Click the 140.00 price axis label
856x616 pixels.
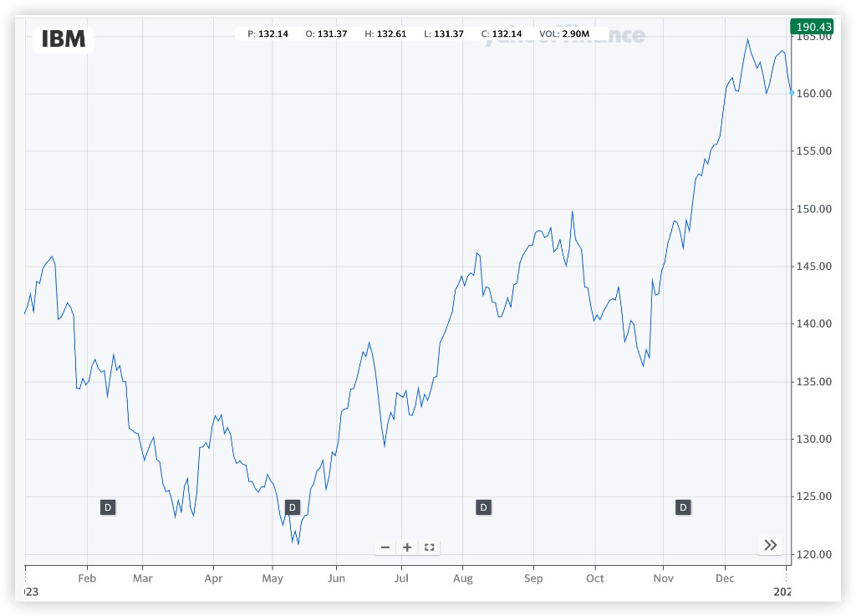(x=814, y=323)
